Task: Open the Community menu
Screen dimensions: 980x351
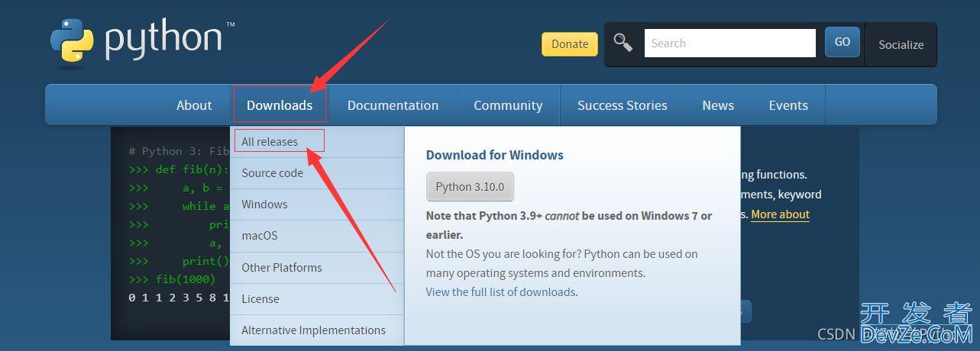Action: pos(508,105)
